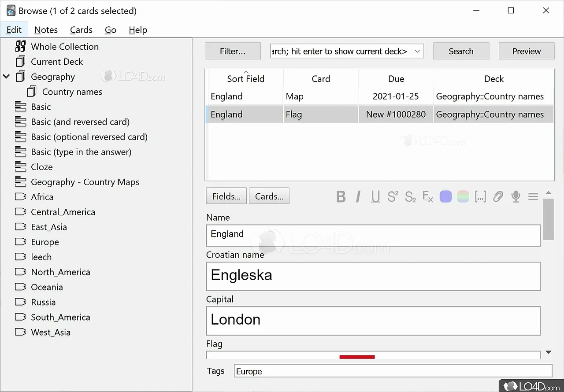Sort by the Card column header

[x=321, y=79]
